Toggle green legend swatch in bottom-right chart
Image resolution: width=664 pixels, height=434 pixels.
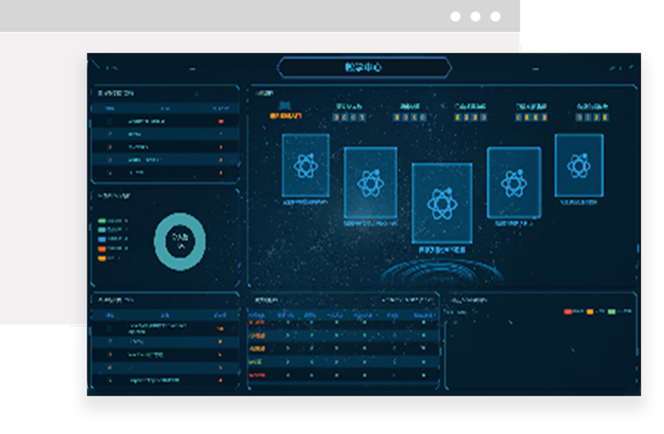click(611, 312)
